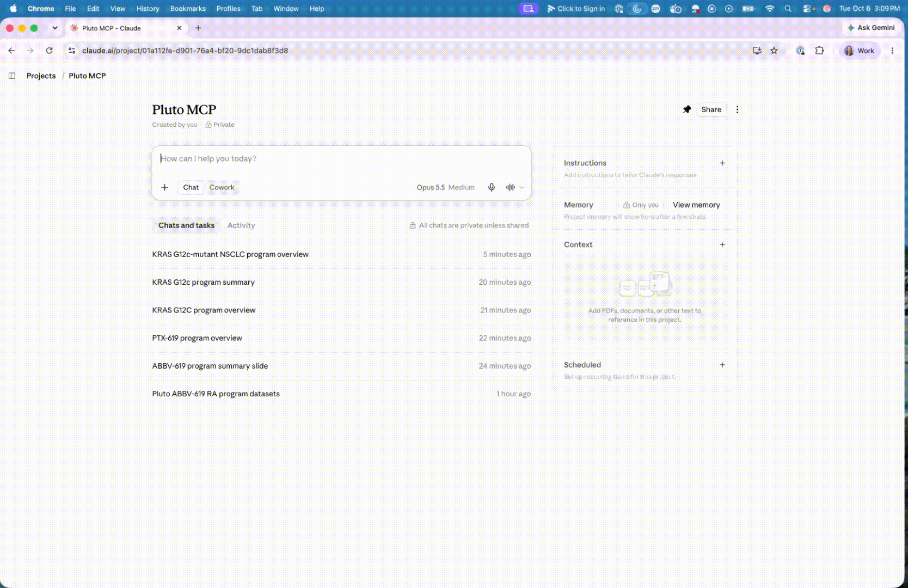This screenshot has width=908, height=588.
Task: Open chat 'KRAS G12c program summary'
Action: click(x=341, y=282)
